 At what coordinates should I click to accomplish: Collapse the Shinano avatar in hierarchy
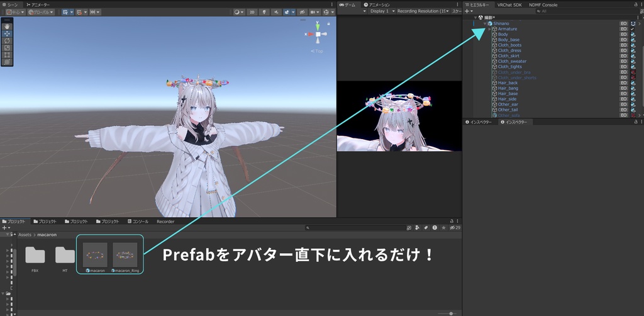coord(485,23)
